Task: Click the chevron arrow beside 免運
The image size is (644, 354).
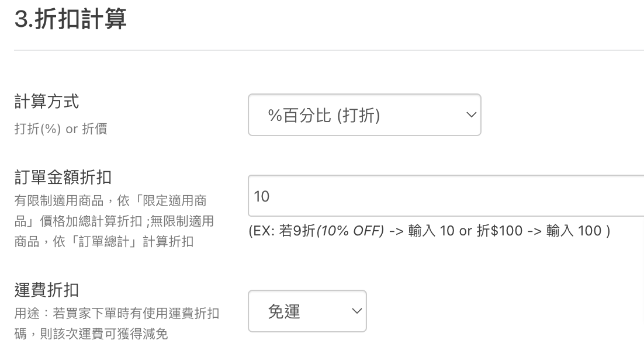Action: (x=356, y=311)
